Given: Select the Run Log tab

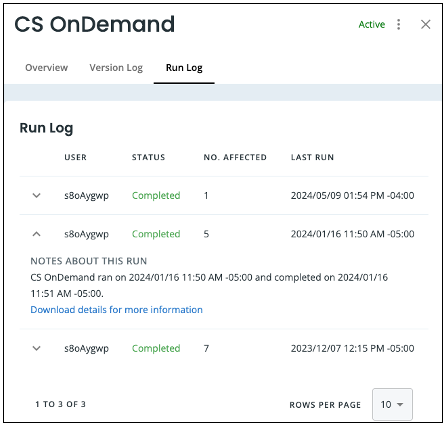Looking at the screenshot, I should click(x=184, y=68).
